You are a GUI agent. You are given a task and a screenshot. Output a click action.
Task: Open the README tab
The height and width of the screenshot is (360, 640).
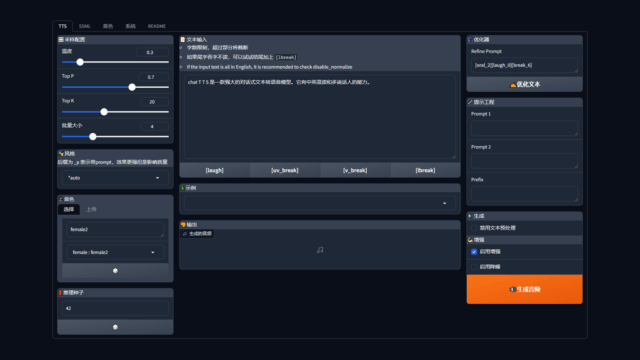(x=157, y=26)
